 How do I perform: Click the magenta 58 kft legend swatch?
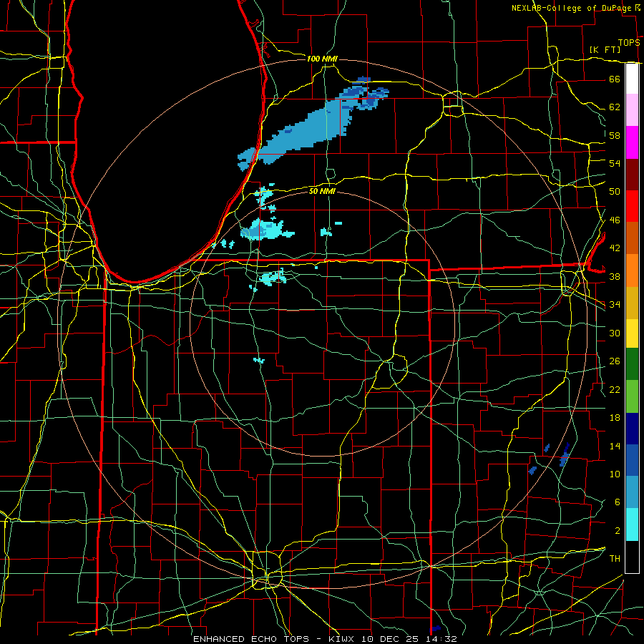[x=632, y=142]
